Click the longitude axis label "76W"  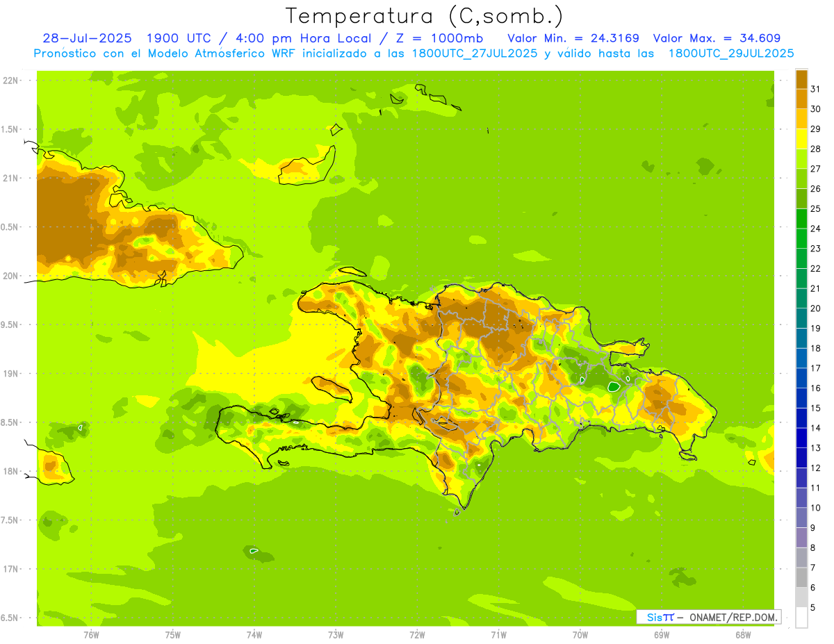click(91, 635)
